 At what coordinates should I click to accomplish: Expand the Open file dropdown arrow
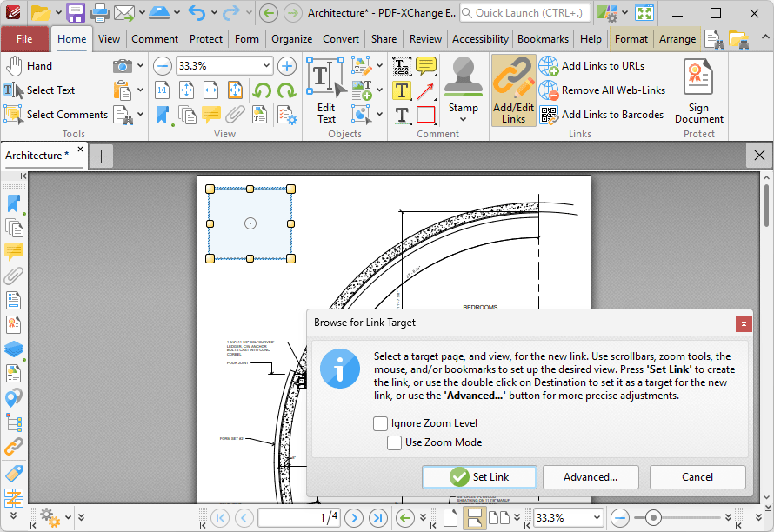58,13
